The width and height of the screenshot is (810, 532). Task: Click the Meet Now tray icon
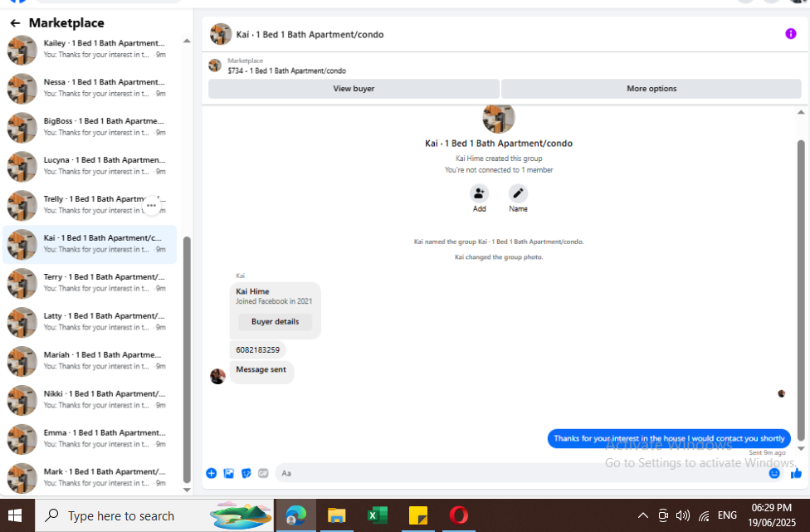pyautogui.click(x=663, y=515)
